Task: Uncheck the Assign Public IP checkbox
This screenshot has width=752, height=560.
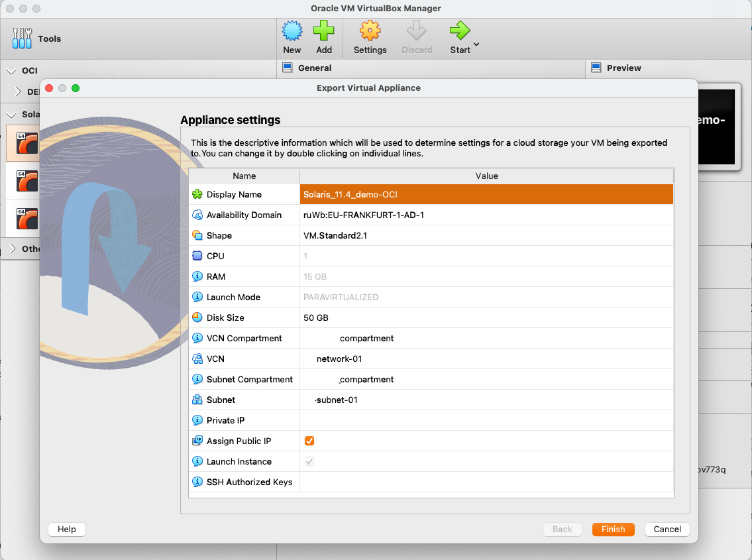Action: tap(309, 441)
